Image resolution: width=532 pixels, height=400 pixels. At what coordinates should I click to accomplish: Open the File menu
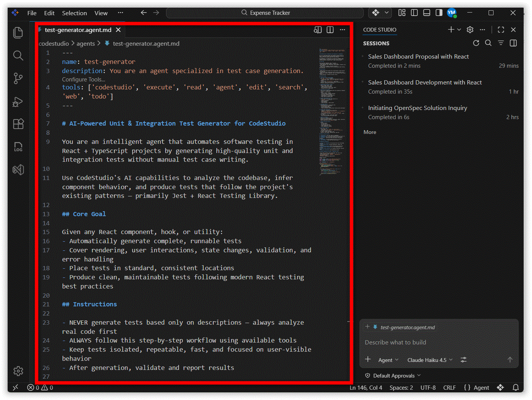tap(32, 13)
